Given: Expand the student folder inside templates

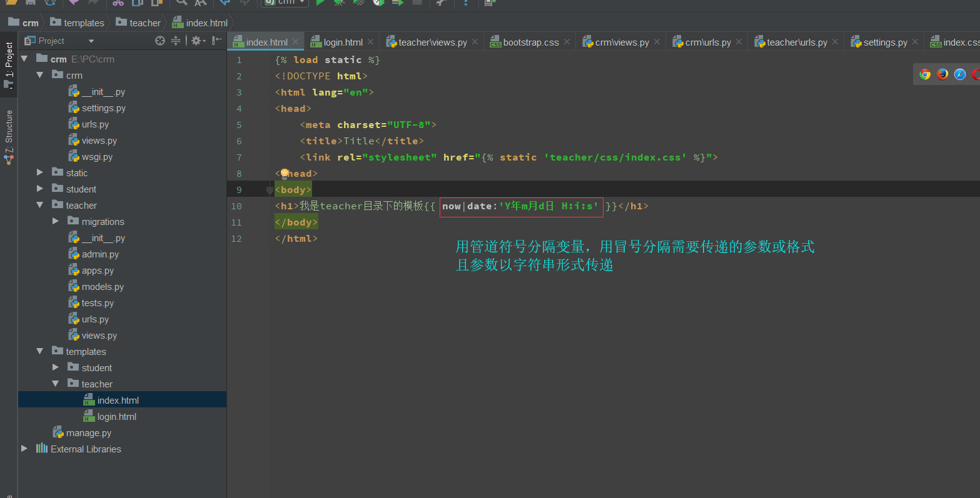Looking at the screenshot, I should tap(56, 367).
